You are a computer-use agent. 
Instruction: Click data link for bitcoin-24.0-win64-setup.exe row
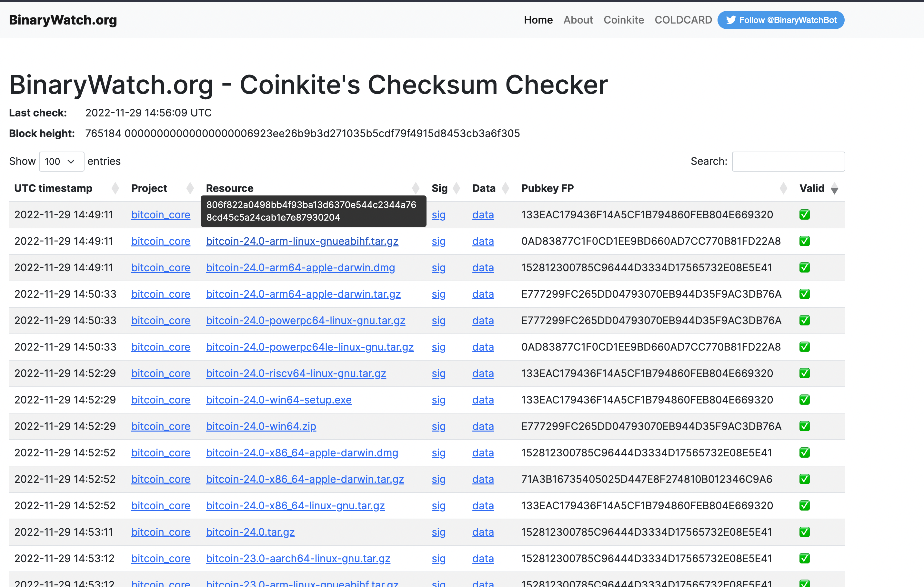click(483, 400)
